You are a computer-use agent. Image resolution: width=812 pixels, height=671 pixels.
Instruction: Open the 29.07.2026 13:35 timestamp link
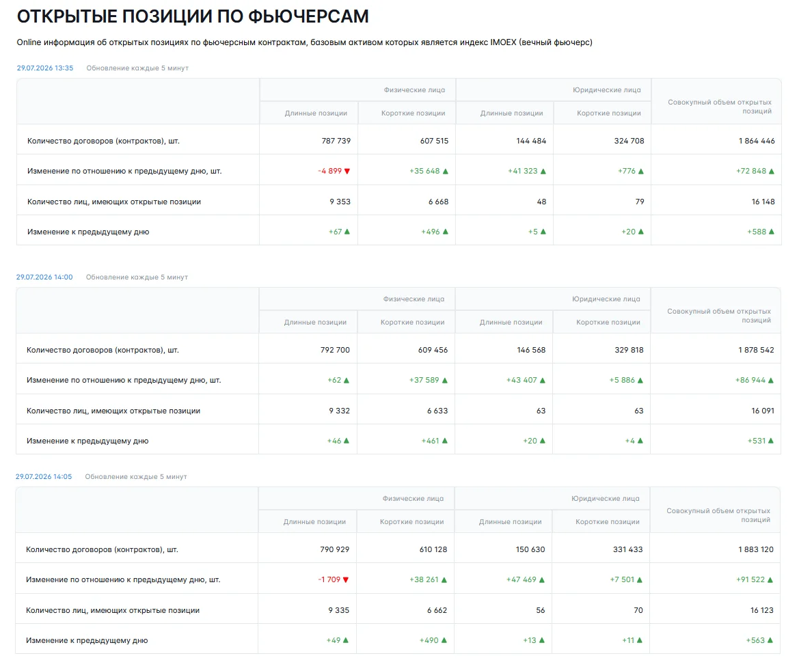45,68
